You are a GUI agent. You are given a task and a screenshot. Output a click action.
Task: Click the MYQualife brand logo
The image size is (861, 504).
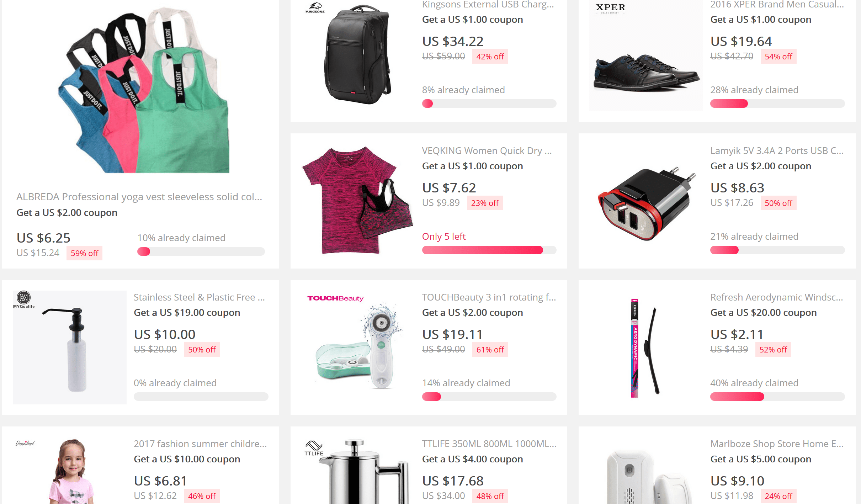[x=24, y=300]
